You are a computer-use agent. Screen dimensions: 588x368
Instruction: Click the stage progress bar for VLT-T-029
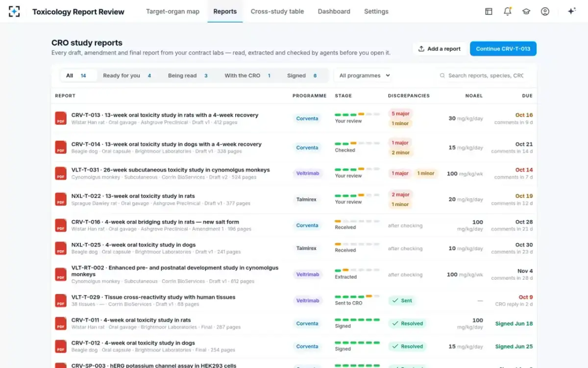point(357,296)
